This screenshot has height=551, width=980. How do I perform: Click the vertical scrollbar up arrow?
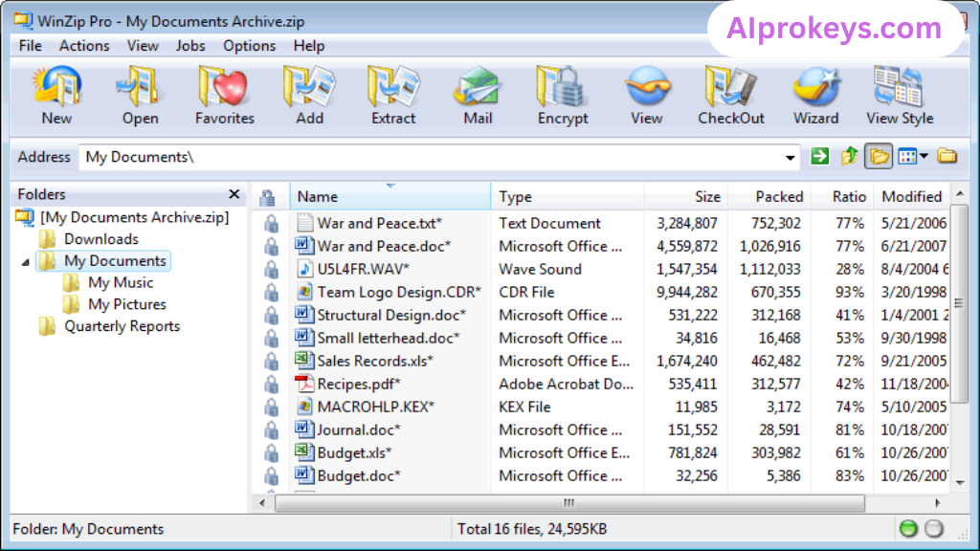tap(960, 194)
